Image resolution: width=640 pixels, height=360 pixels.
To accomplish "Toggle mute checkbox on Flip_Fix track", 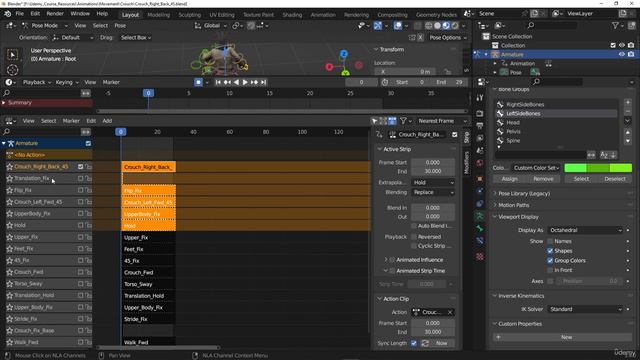I will [x=80, y=190].
